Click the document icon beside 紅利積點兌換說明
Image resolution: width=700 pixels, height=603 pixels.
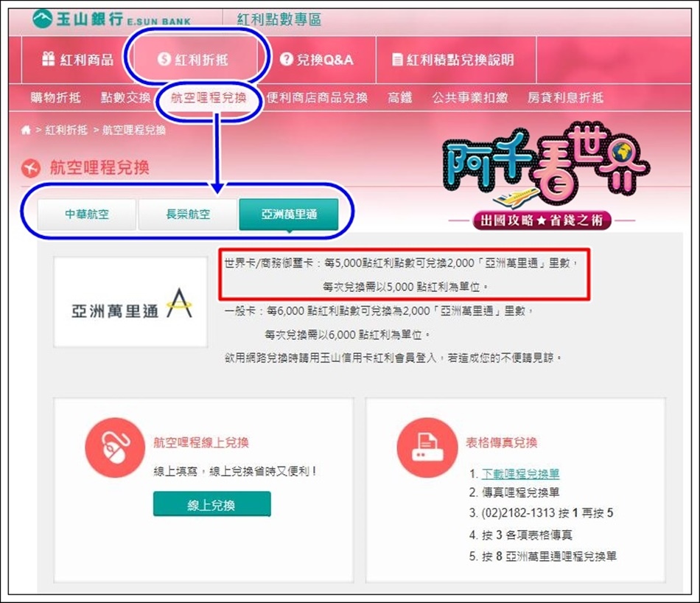pyautogui.click(x=397, y=60)
